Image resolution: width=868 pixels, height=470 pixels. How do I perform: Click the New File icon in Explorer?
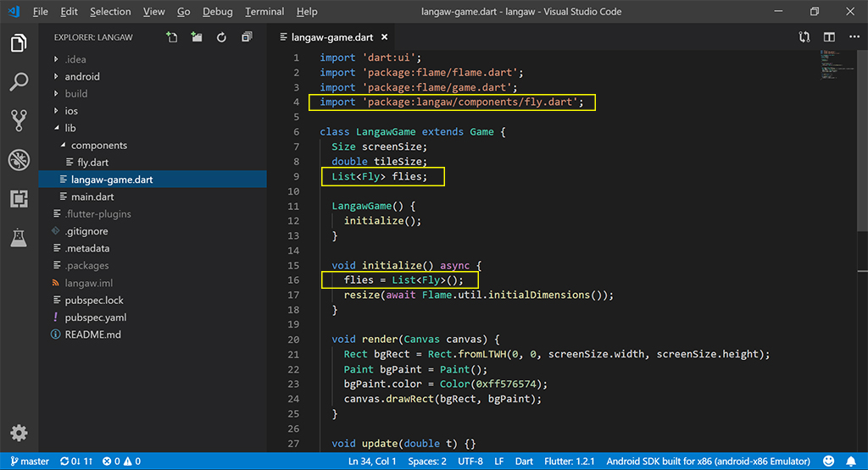172,37
